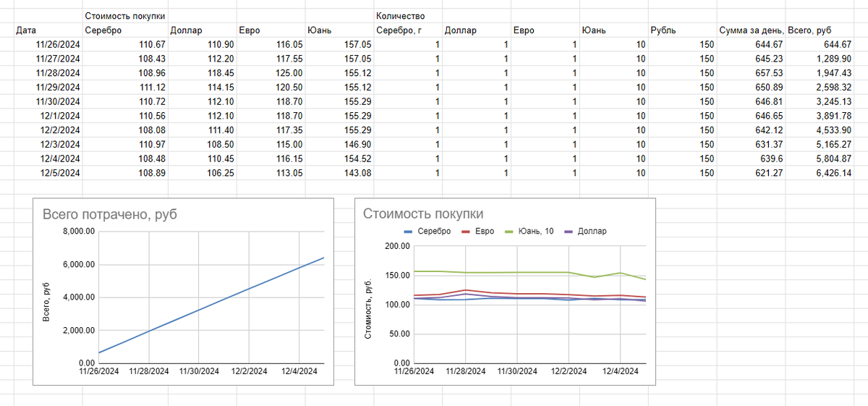Click silver price cell 111.12
868x406 pixels.
pos(124,87)
